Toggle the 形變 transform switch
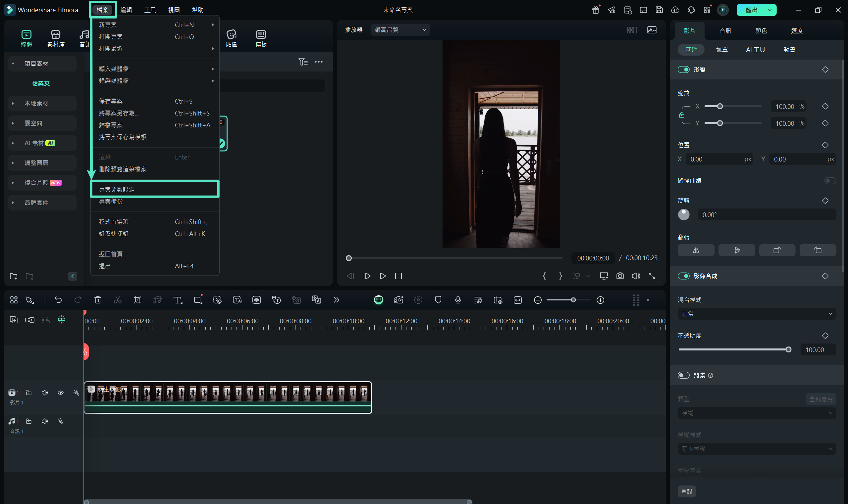The width and height of the screenshot is (848, 504). click(683, 69)
